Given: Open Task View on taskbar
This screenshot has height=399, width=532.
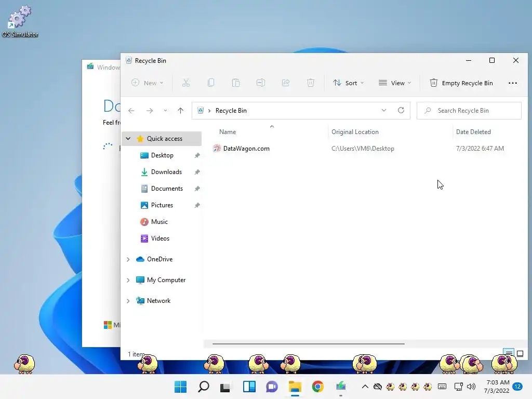Looking at the screenshot, I should point(225,387).
